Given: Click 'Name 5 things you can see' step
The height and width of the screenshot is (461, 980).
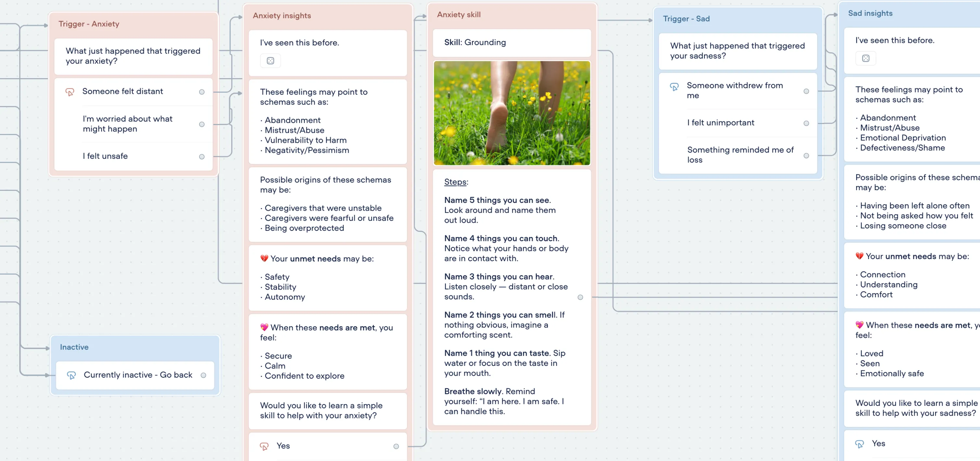Looking at the screenshot, I should coord(499,210).
